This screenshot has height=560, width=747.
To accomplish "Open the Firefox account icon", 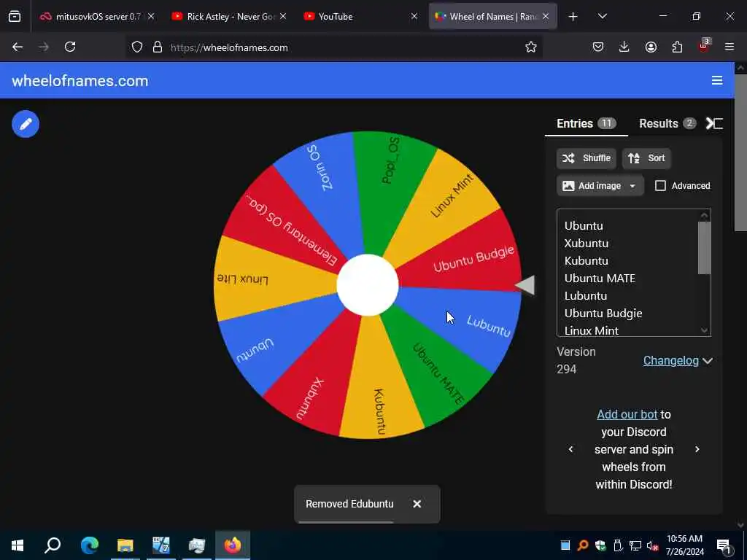I will pyautogui.click(x=651, y=47).
